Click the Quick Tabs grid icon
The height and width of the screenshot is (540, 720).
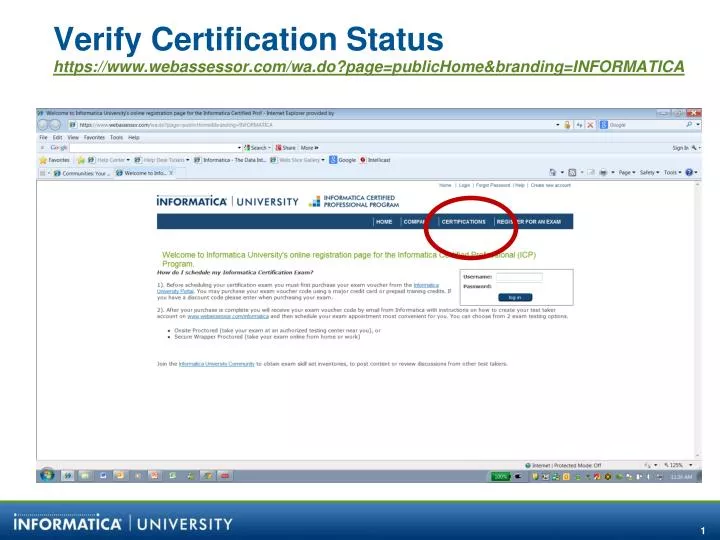[x=43, y=173]
